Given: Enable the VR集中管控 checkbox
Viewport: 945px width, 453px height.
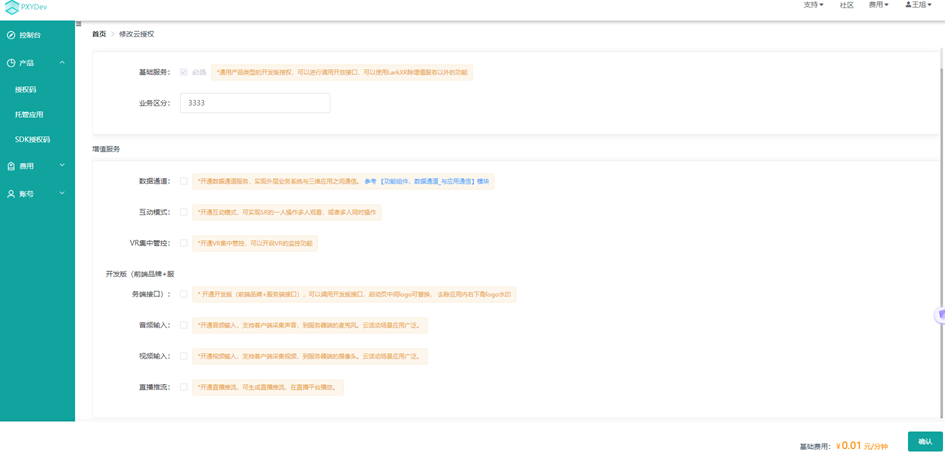Looking at the screenshot, I should [x=183, y=243].
